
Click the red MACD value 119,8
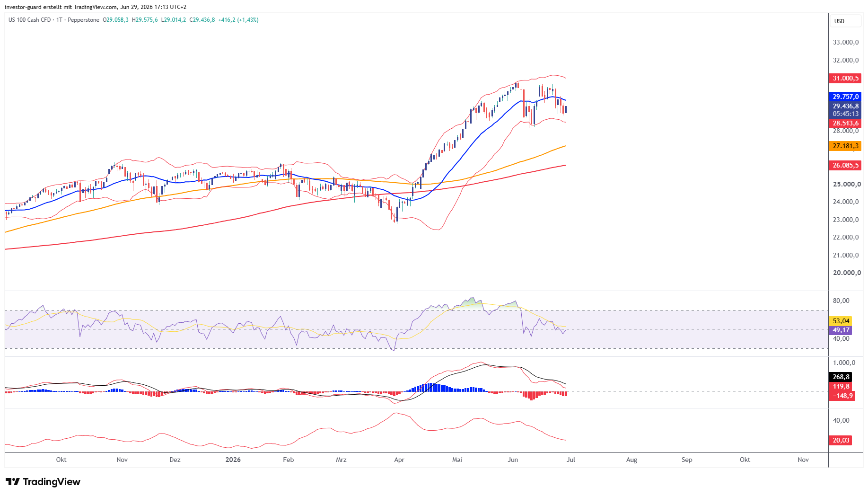(x=841, y=387)
